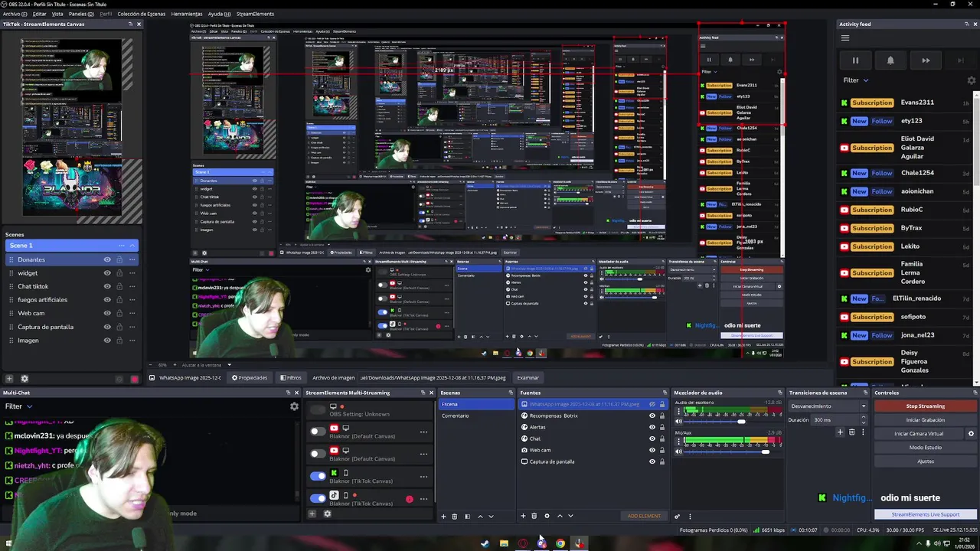980x551 pixels.
Task: Open virtual camera settings gear
Action: (x=971, y=434)
